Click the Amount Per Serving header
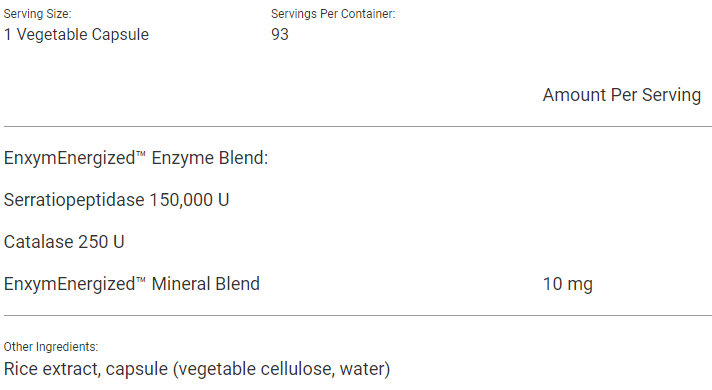Viewport: 712px width, 390px height. tap(622, 95)
